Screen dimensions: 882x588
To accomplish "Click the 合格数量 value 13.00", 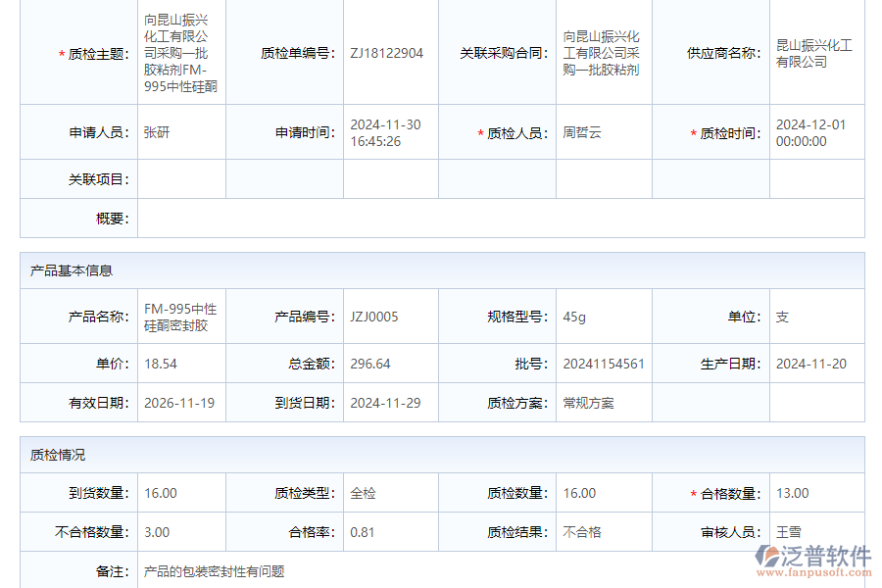I will pyautogui.click(x=792, y=492).
